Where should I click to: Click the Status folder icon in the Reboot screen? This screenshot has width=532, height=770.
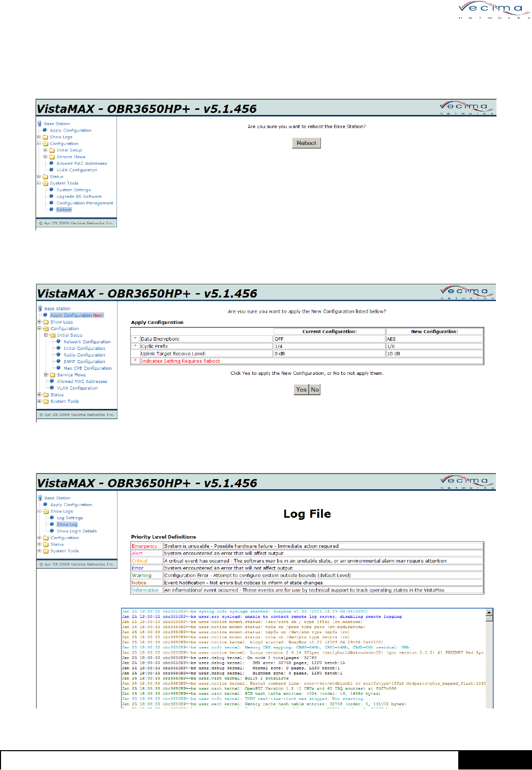45,176
